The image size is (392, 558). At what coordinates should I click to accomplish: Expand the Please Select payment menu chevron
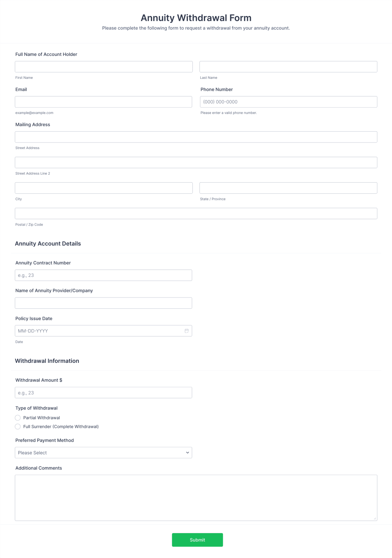[187, 452]
